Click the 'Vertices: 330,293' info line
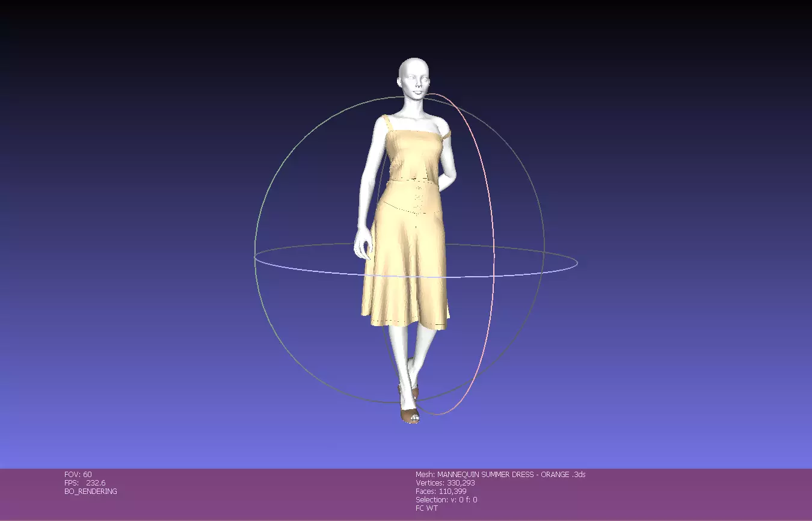The height and width of the screenshot is (521, 812). click(445, 483)
